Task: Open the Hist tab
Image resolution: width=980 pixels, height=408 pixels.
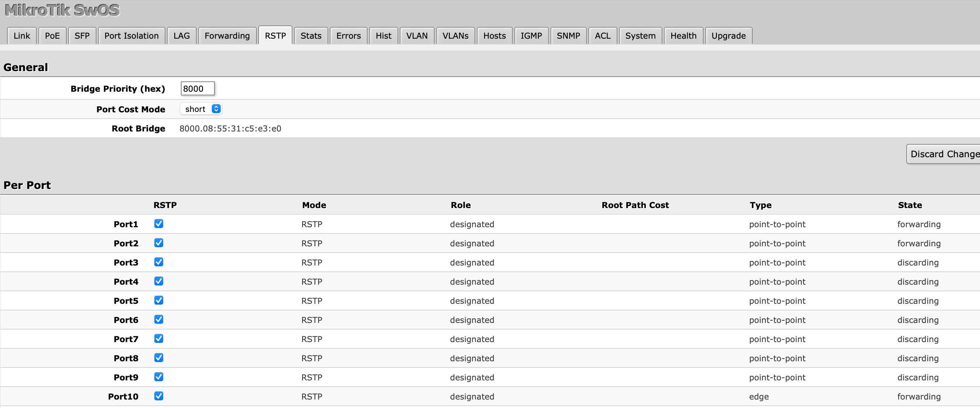Action: [x=384, y=36]
